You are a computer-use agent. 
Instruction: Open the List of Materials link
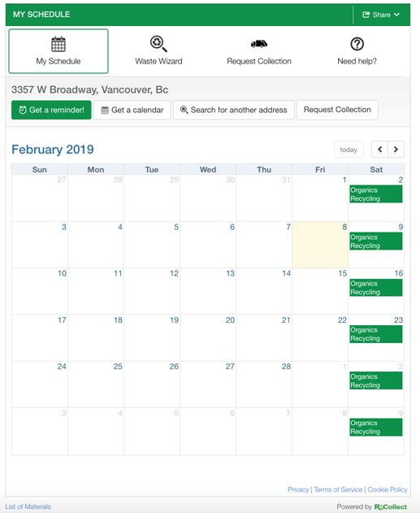[x=28, y=506]
